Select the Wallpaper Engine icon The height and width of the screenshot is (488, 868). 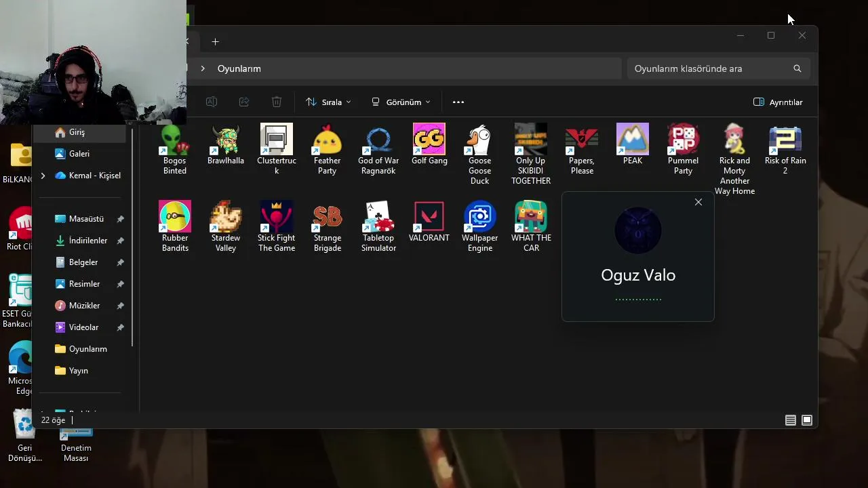click(x=480, y=227)
